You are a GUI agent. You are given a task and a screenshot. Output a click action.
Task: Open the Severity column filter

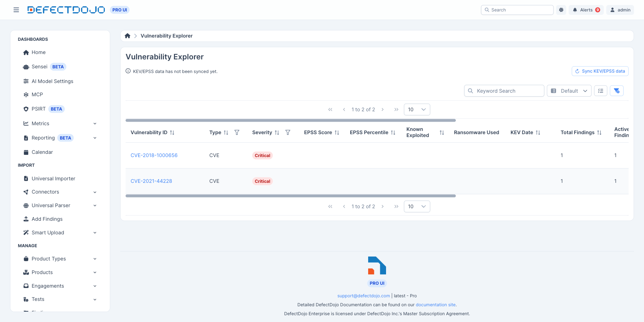click(x=288, y=132)
